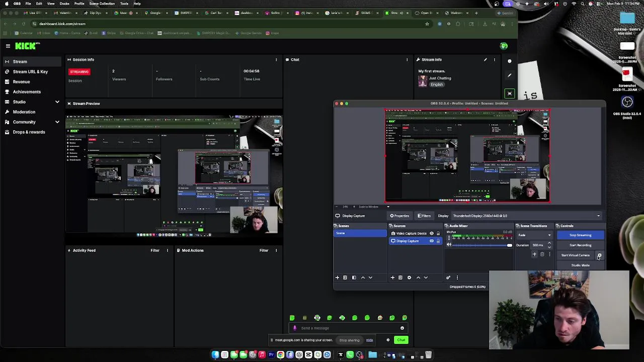Open chat settings gear icon
Screen dimensions: 644x362
click(388, 340)
